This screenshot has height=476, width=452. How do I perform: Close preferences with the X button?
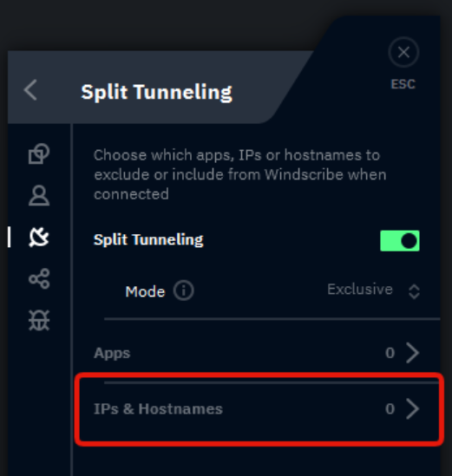tap(403, 52)
